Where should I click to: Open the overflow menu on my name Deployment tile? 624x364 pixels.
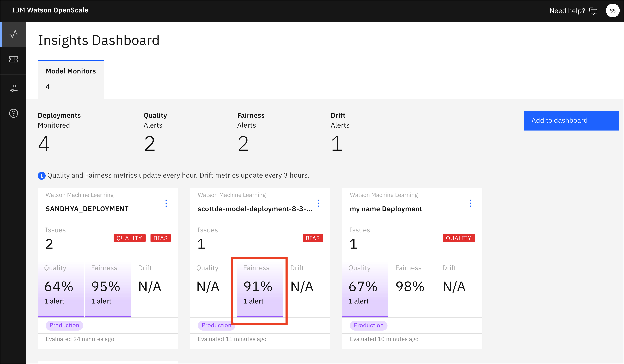point(470,203)
